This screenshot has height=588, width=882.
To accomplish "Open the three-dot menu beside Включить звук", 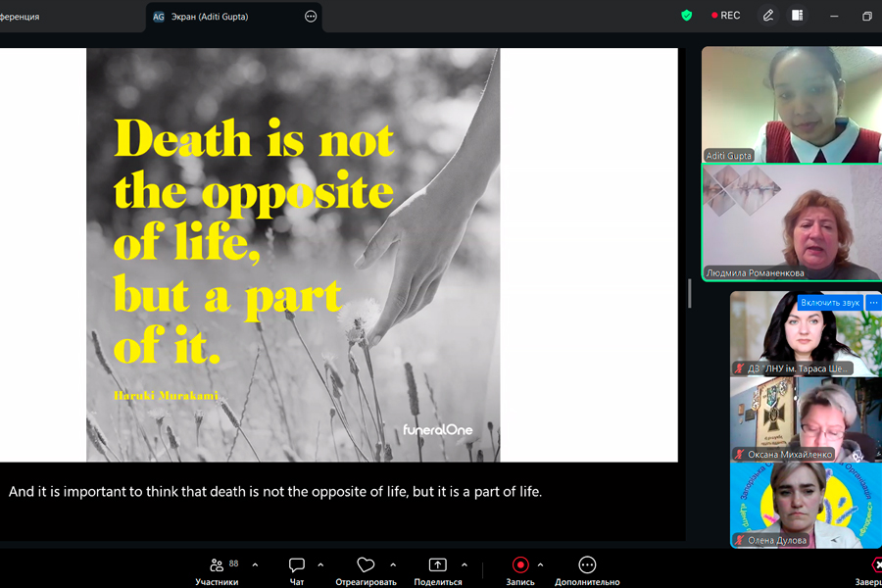I will point(873,303).
